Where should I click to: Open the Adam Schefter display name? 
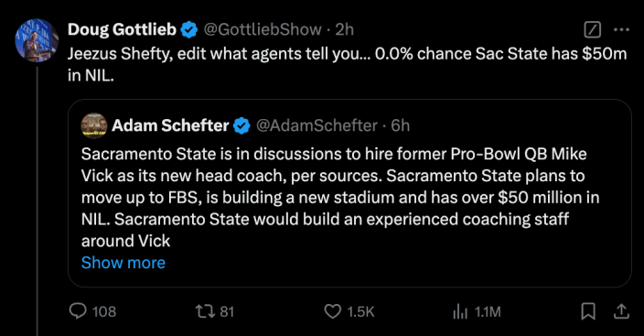170,125
